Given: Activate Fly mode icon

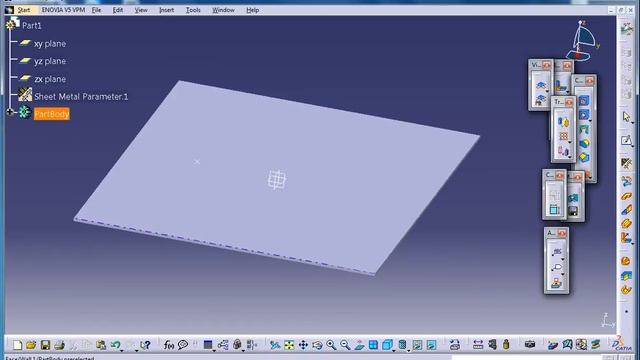Looking at the screenshot, I should 275,345.
